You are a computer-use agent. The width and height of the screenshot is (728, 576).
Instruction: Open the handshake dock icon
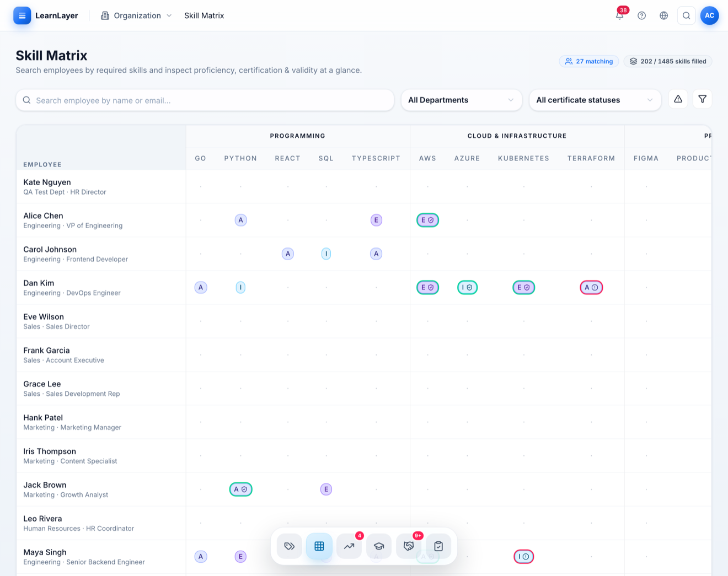click(409, 546)
